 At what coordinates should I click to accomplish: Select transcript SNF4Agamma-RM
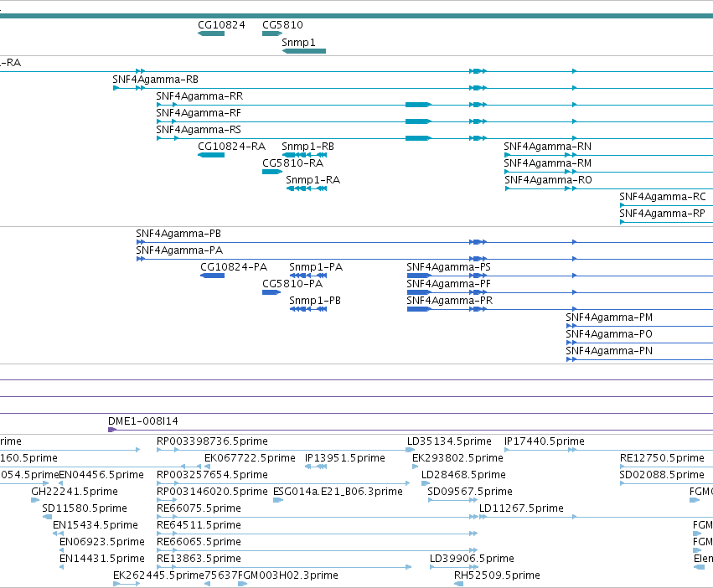click(547, 162)
